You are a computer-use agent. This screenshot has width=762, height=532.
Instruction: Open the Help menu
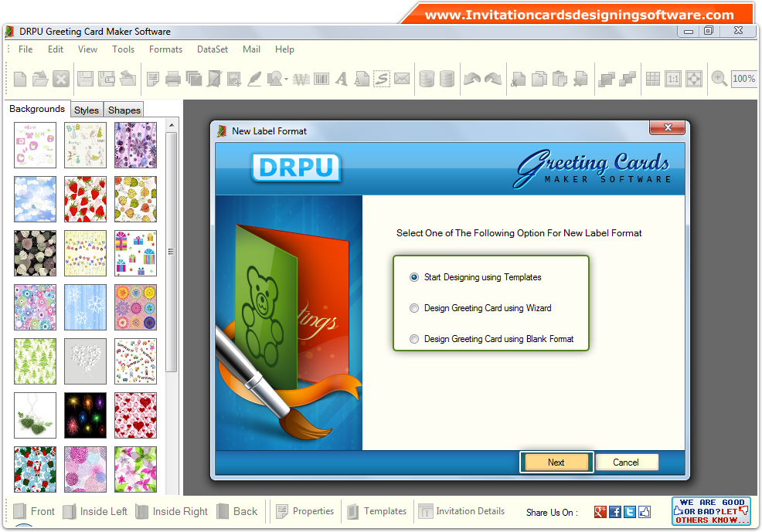click(x=284, y=49)
